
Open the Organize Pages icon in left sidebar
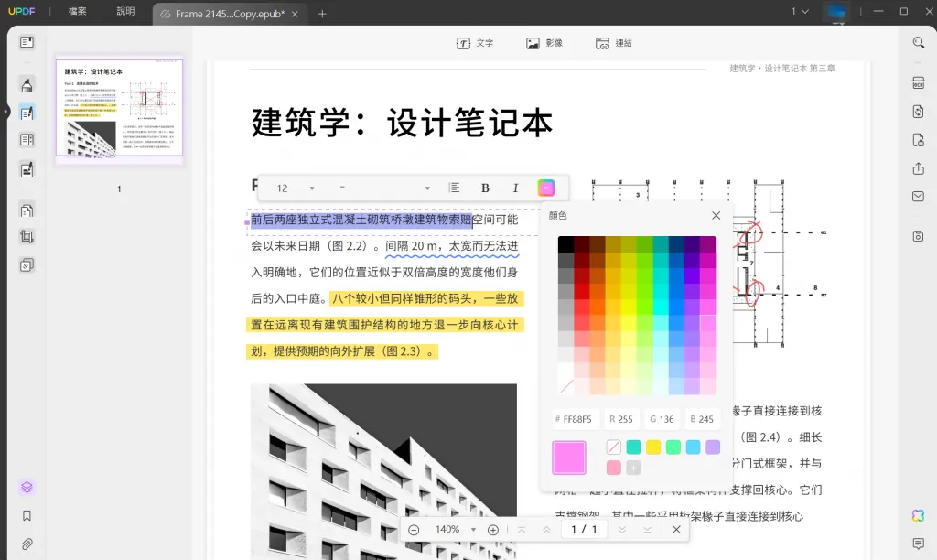[x=27, y=210]
